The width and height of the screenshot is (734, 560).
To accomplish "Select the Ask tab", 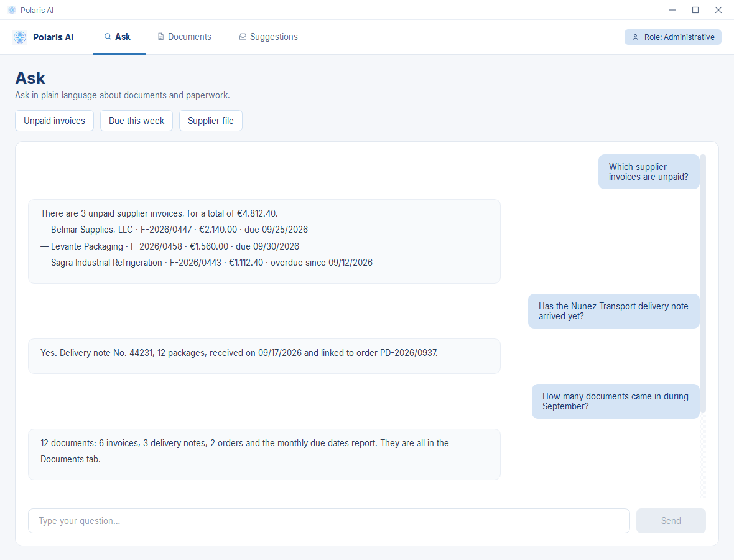I will (x=119, y=37).
